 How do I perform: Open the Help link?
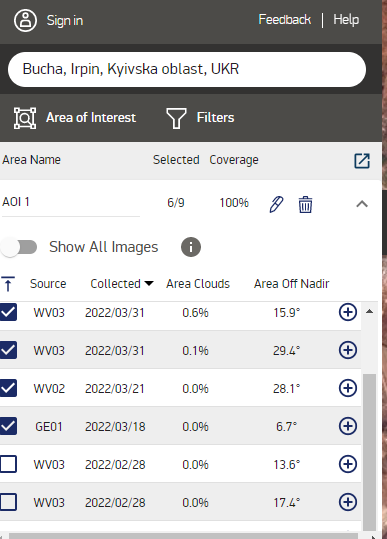tap(346, 20)
